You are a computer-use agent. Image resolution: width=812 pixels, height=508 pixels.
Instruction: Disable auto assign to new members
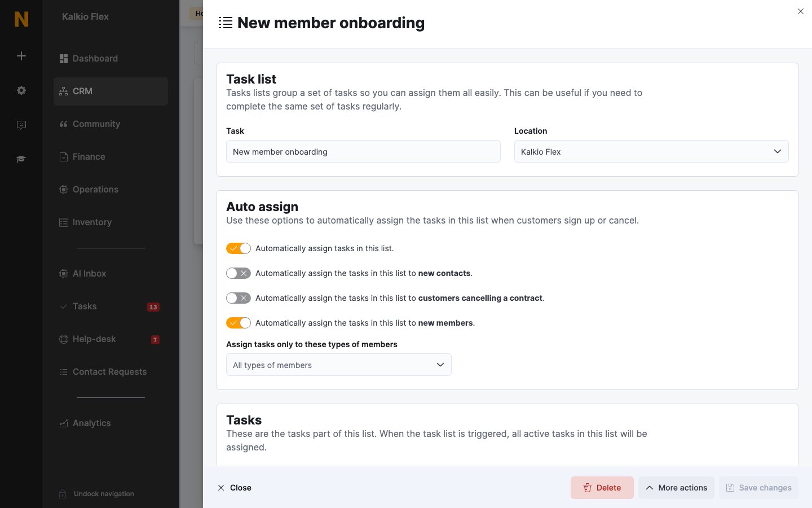239,323
